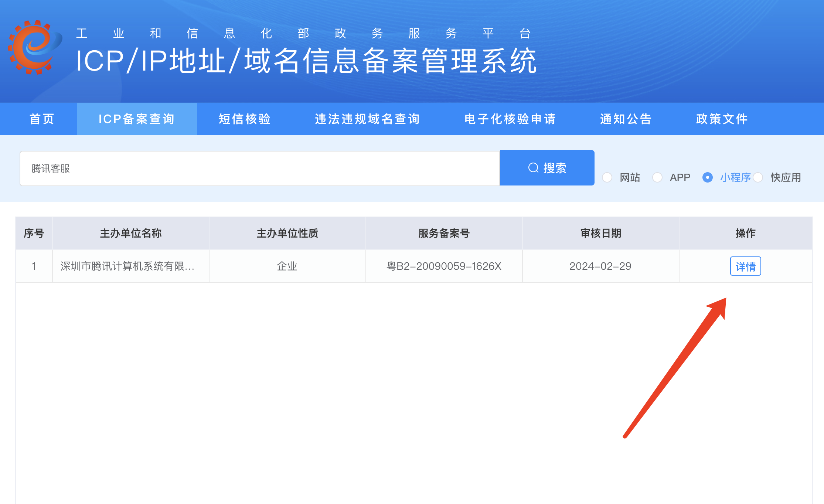This screenshot has height=504, width=824.
Task: Open the 政策文件 tab
Action: [722, 119]
